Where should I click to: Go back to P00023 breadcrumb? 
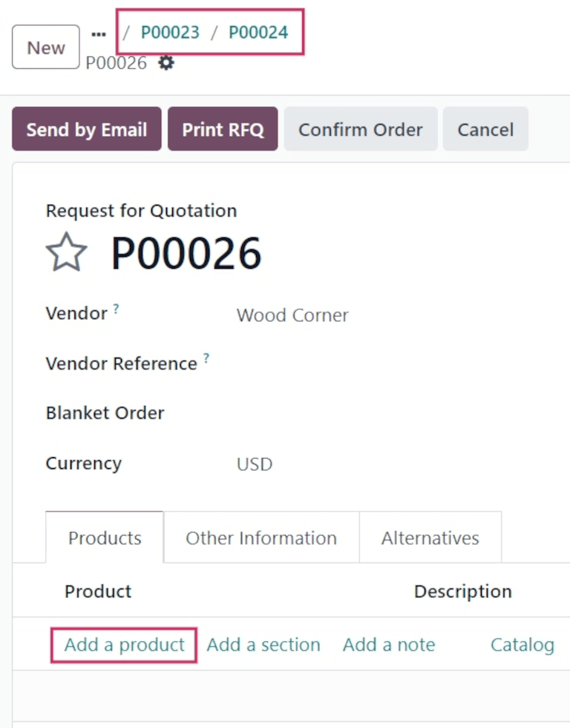[170, 32]
